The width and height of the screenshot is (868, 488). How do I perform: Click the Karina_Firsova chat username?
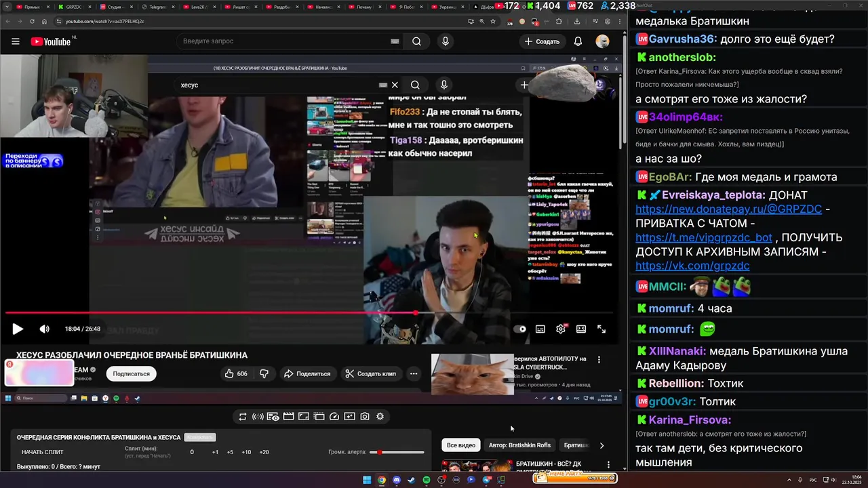(689, 420)
